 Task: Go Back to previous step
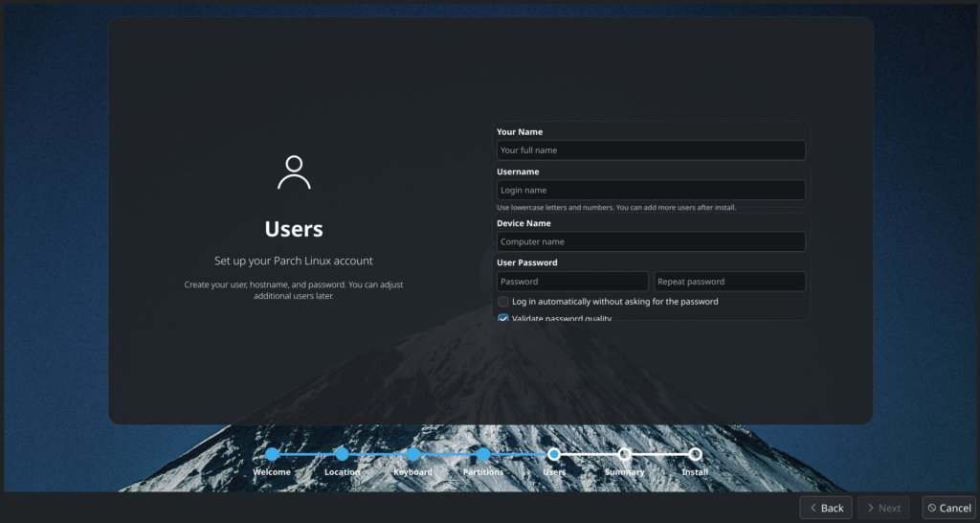pos(826,508)
